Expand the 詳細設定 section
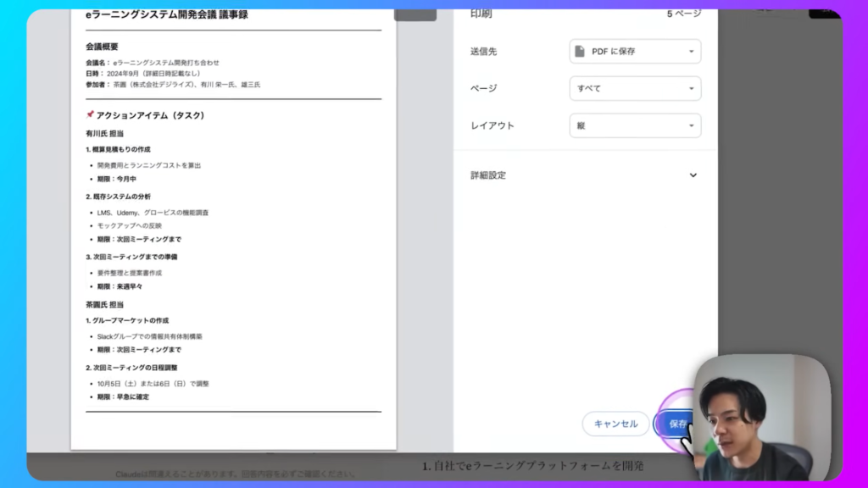Viewport: 868px width, 488px height. pyautogui.click(x=583, y=175)
